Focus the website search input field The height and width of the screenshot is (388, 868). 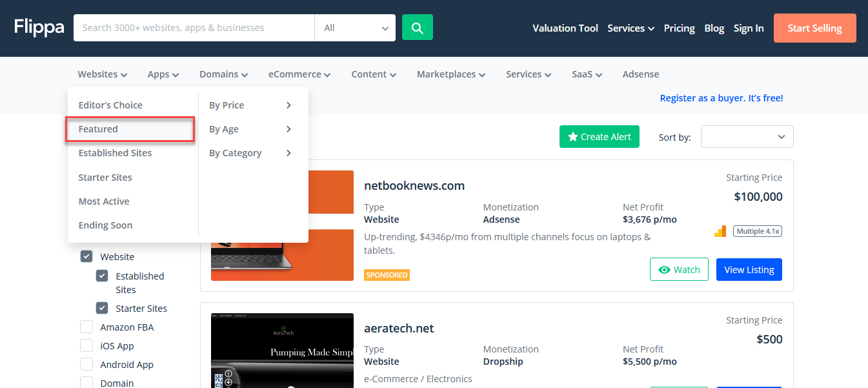[x=194, y=28]
